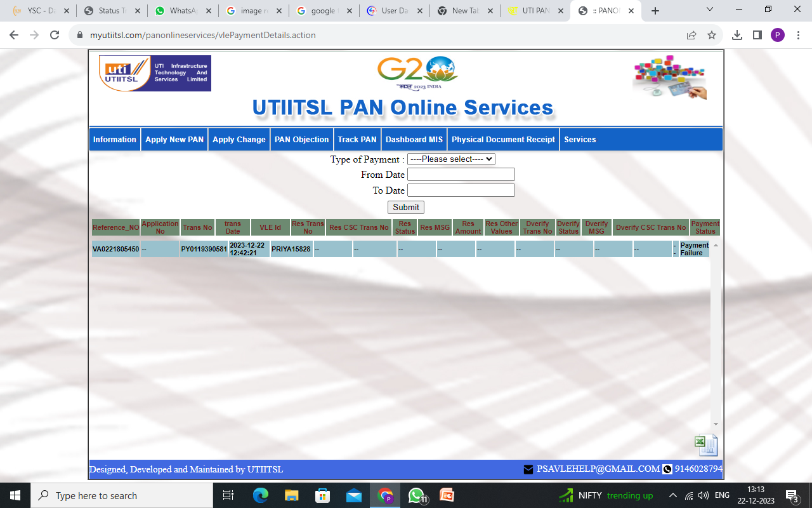The height and width of the screenshot is (508, 812).
Task: Click the Submit button
Action: tap(405, 207)
